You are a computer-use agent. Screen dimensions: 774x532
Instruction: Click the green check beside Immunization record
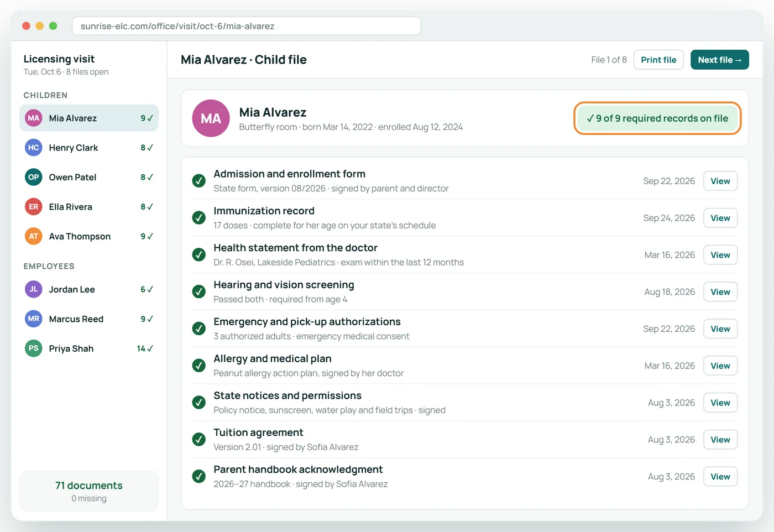199,218
